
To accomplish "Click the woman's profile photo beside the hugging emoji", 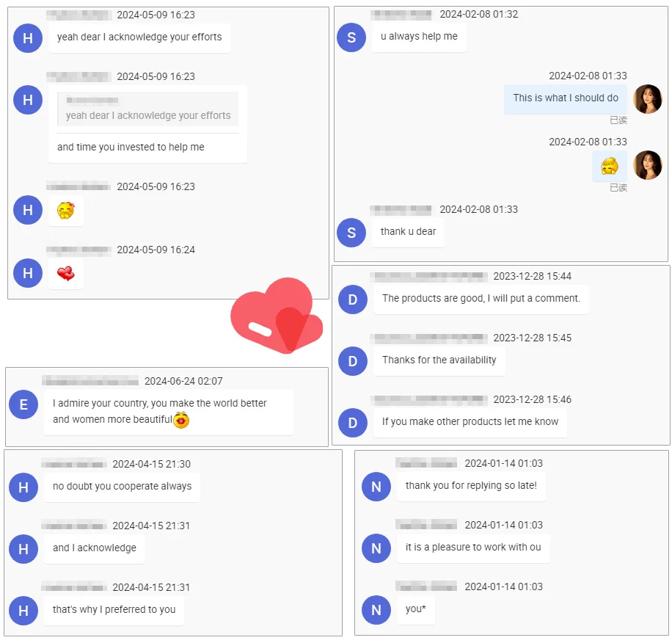I will tap(648, 165).
